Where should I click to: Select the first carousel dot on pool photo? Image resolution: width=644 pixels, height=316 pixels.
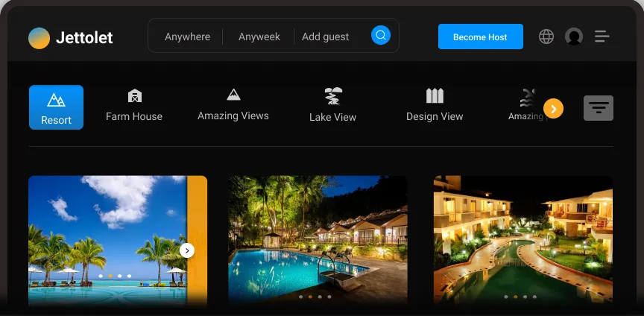point(301,297)
